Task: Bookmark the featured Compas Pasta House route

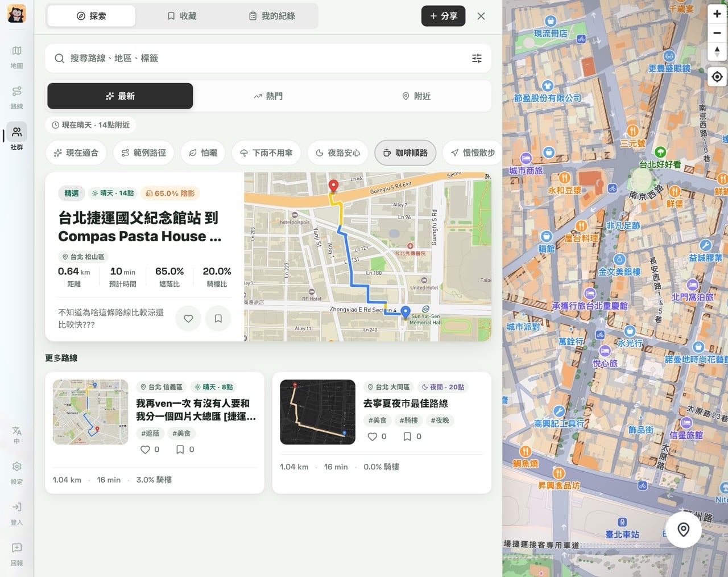Action: pos(218,319)
